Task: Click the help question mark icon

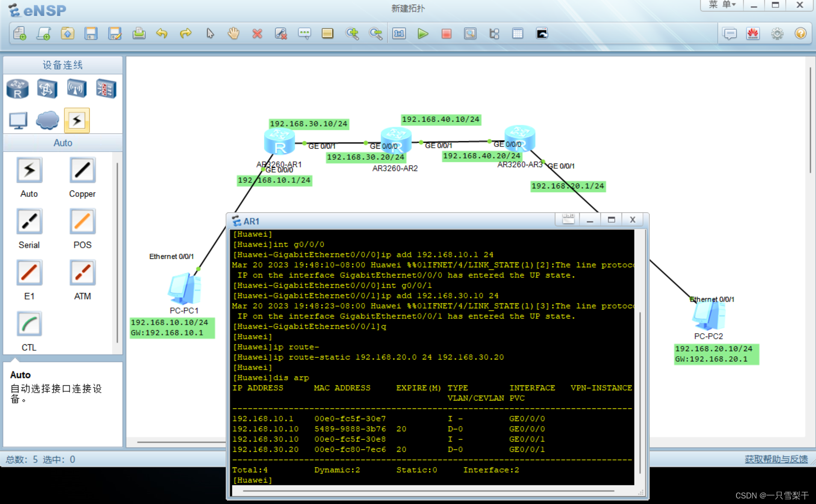Action: click(800, 33)
